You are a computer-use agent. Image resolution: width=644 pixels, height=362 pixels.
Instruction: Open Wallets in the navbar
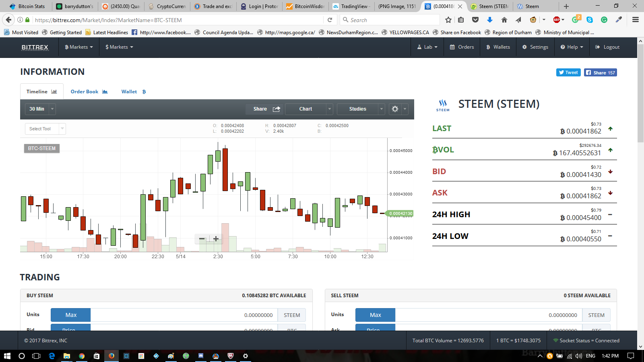pyautogui.click(x=498, y=47)
